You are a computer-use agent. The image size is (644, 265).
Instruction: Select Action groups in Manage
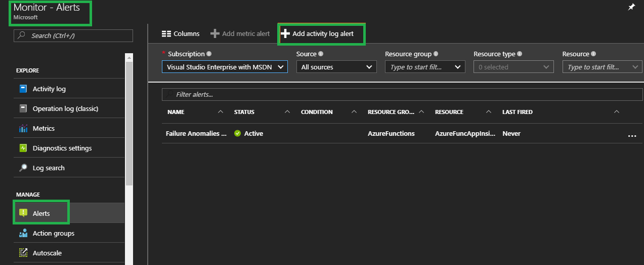click(69, 233)
